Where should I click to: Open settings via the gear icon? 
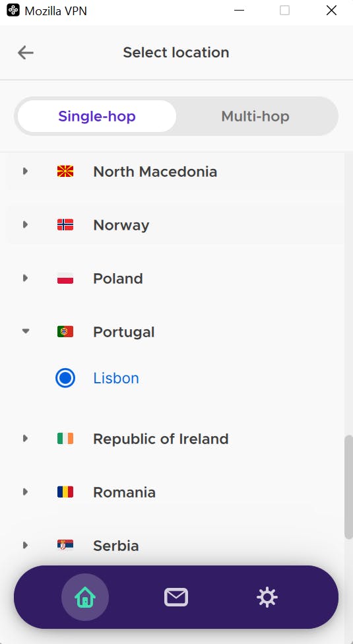(267, 597)
